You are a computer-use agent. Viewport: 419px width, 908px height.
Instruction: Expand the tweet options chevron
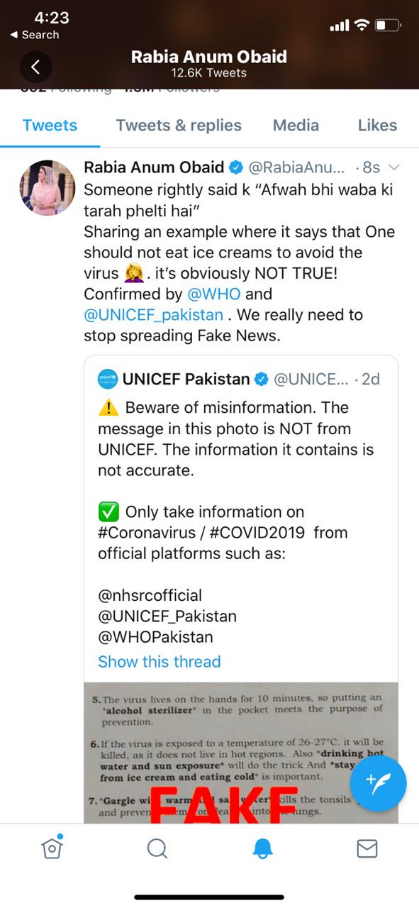click(394, 168)
